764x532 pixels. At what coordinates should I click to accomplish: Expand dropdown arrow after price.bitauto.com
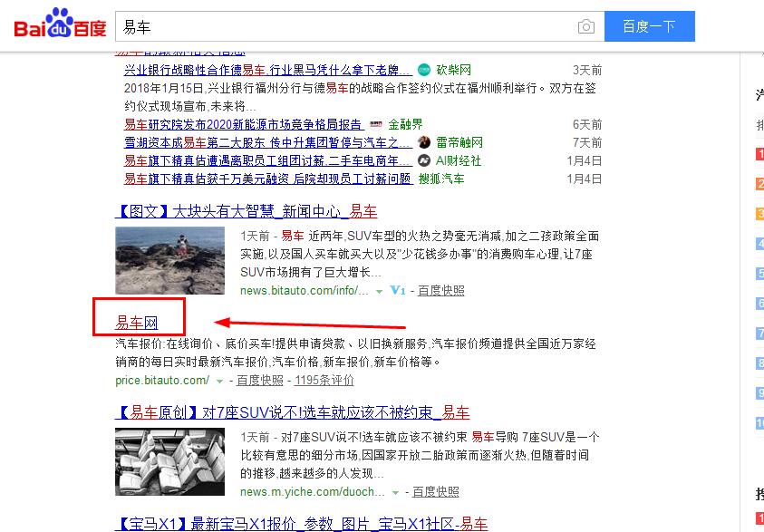(219, 382)
